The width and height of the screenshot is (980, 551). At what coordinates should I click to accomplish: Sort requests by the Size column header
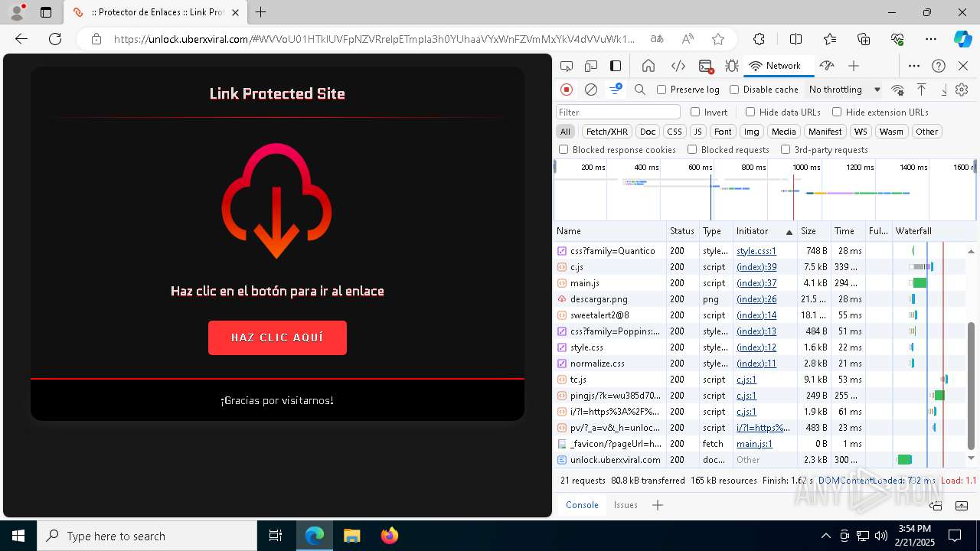(x=814, y=231)
